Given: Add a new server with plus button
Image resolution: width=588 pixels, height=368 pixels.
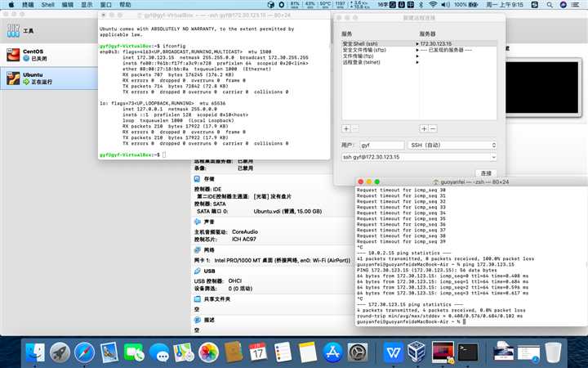Looking at the screenshot, I should [x=424, y=129].
